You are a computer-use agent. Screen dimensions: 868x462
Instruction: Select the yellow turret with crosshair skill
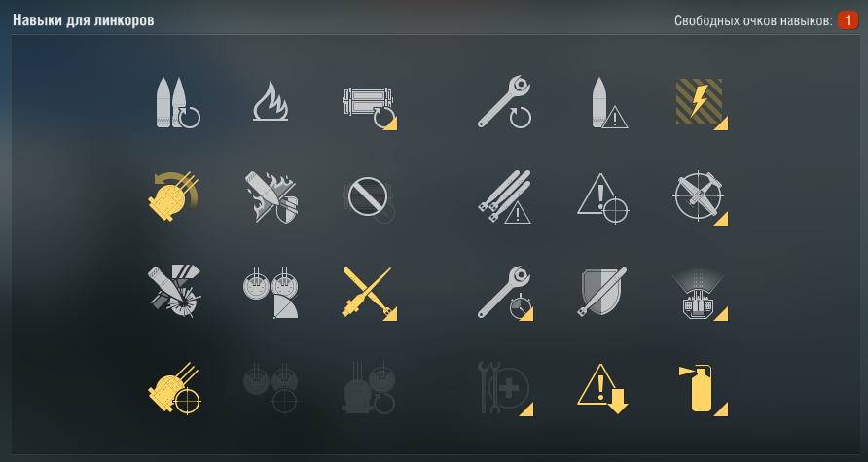click(x=174, y=388)
